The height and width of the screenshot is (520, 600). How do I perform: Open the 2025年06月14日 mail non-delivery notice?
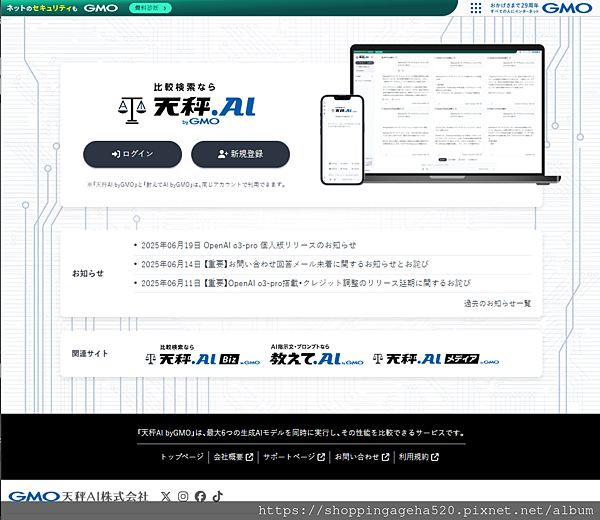[x=285, y=264]
